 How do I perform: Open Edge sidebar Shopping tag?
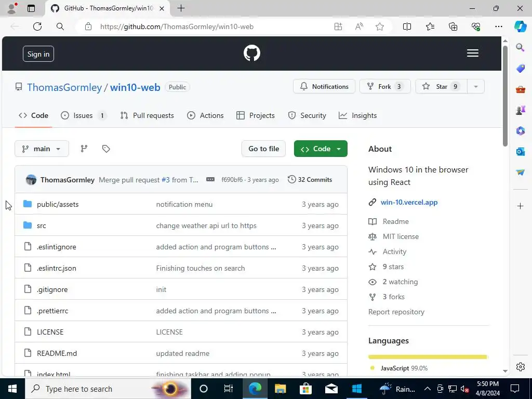(520, 69)
